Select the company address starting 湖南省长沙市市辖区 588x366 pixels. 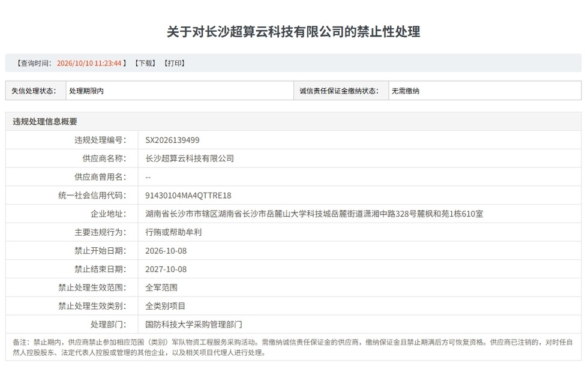pyautogui.click(x=314, y=214)
